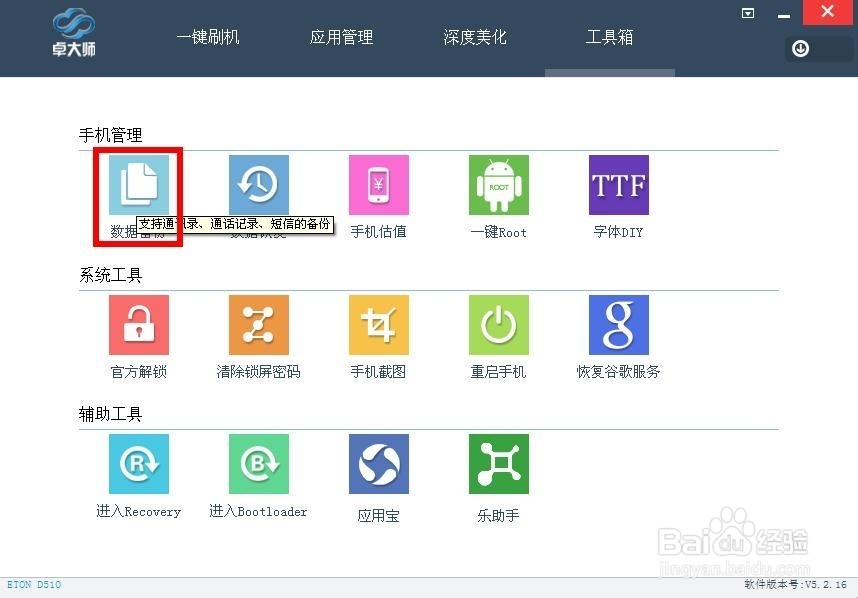Open 恢复谷歌服务 restore Google services tool

(x=618, y=324)
